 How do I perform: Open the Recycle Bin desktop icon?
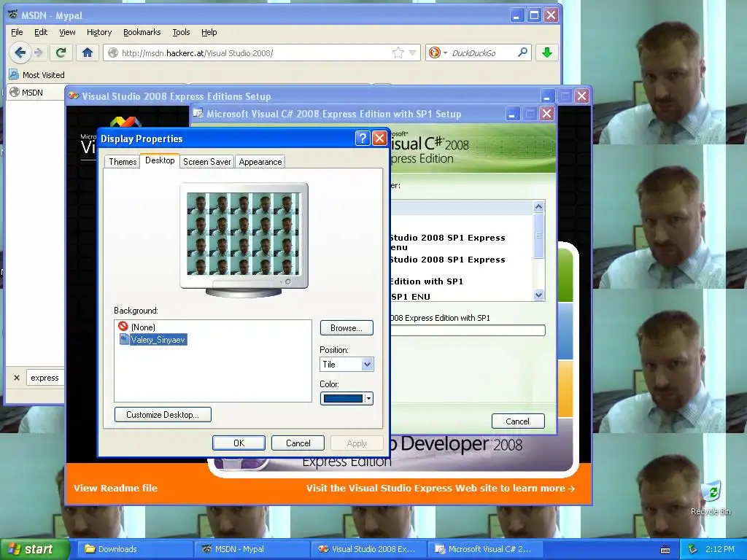pos(711,497)
